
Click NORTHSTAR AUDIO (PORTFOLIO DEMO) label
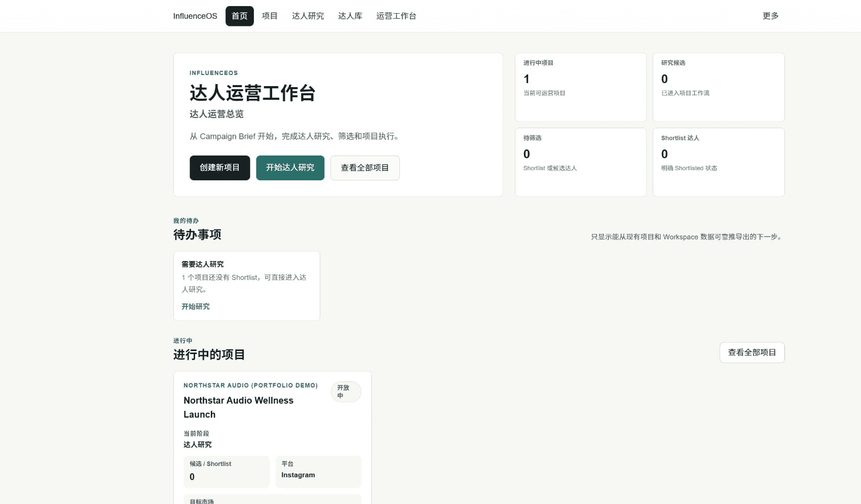click(x=250, y=385)
